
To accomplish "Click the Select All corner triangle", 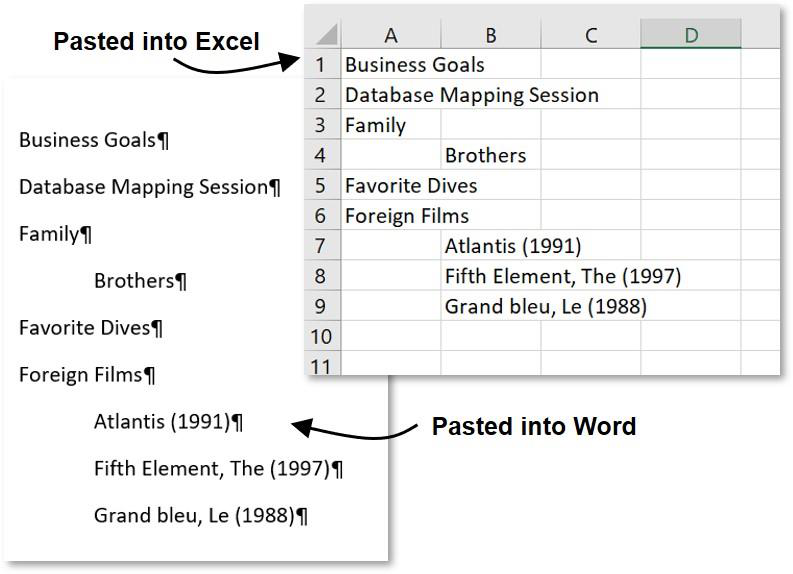I will (324, 35).
